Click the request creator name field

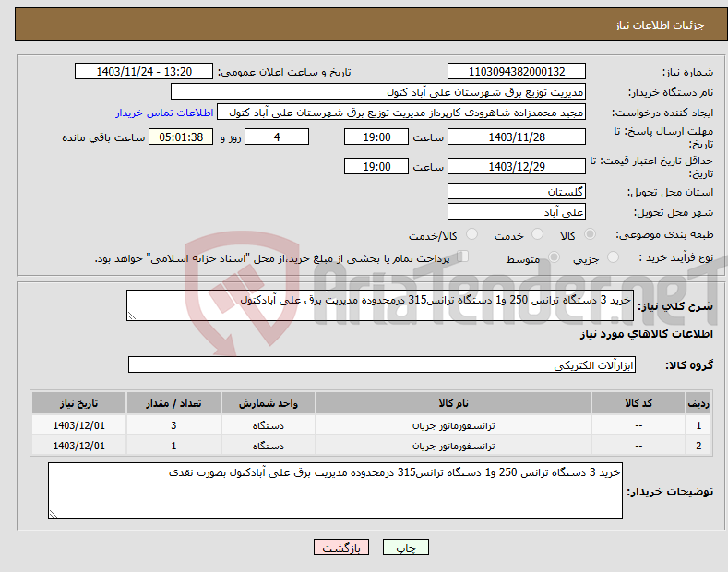401,113
